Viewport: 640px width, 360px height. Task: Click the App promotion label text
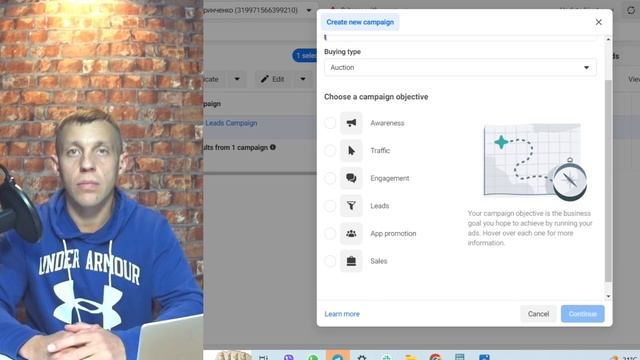click(x=393, y=233)
